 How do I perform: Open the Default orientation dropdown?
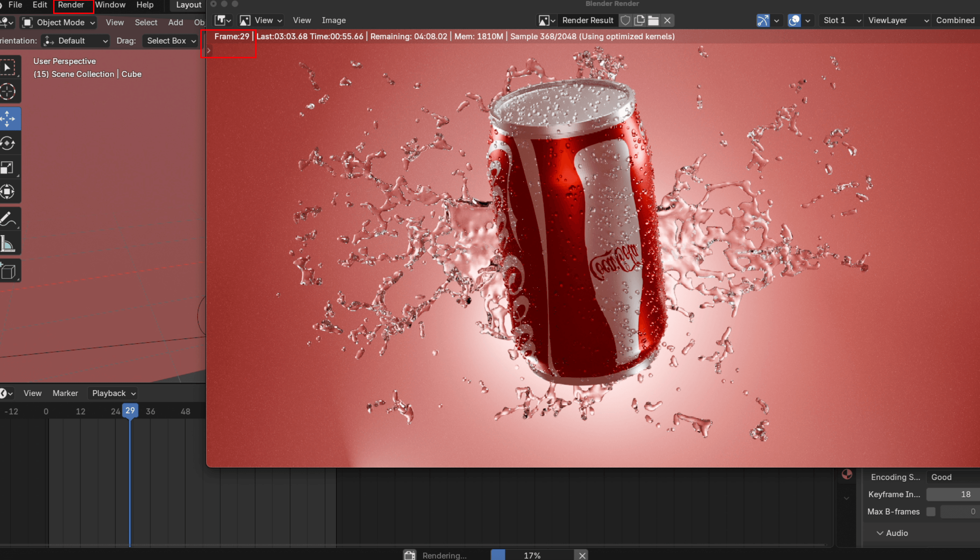[x=75, y=41]
